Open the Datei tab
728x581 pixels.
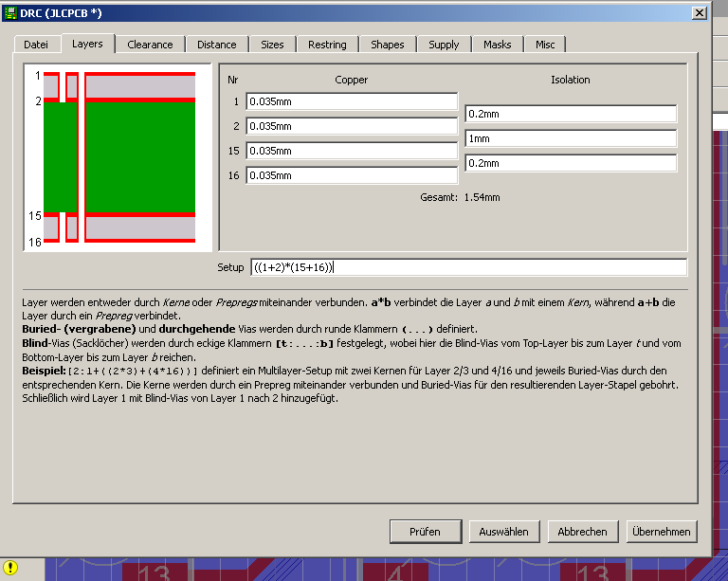(36, 45)
